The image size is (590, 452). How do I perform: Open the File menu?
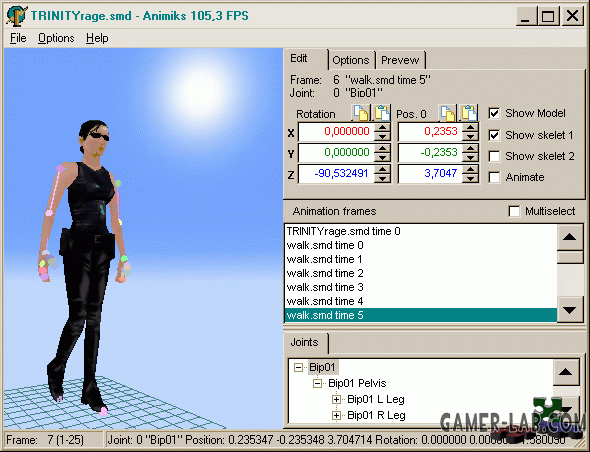[18, 38]
